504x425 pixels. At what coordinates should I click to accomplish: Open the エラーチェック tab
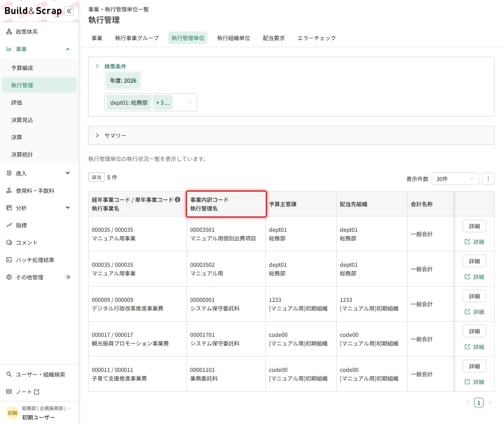pyautogui.click(x=317, y=38)
